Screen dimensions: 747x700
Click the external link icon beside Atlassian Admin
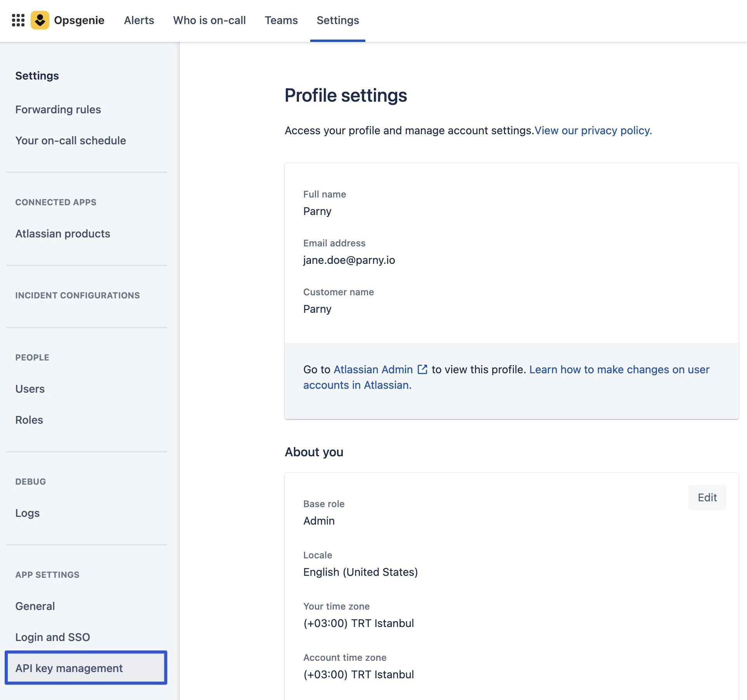point(422,369)
